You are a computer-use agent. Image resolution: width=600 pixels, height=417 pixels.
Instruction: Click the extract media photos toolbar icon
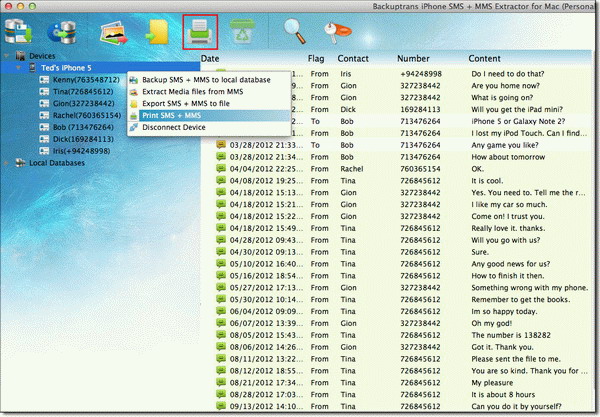pyautogui.click(x=114, y=34)
